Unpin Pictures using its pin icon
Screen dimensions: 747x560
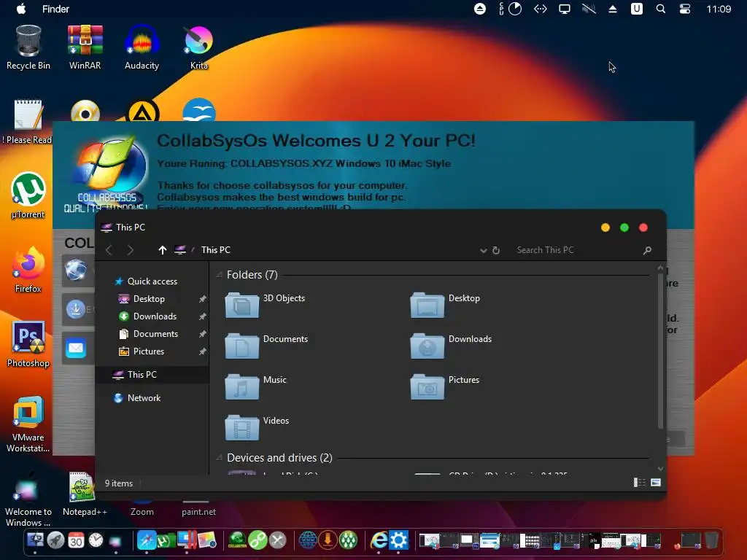(x=203, y=351)
